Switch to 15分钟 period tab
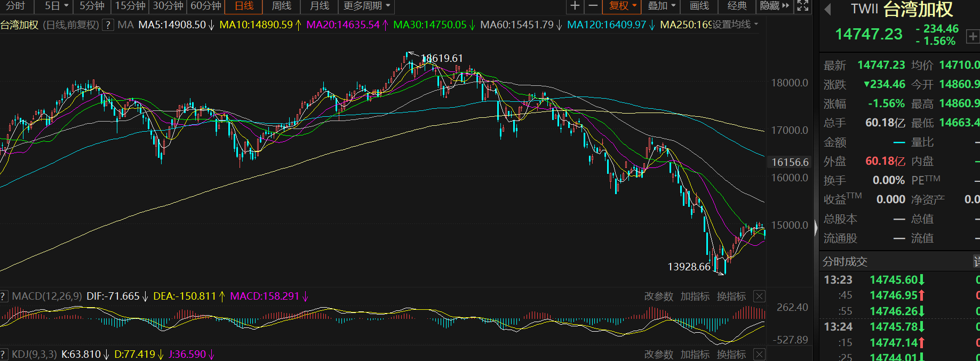 pos(130,6)
